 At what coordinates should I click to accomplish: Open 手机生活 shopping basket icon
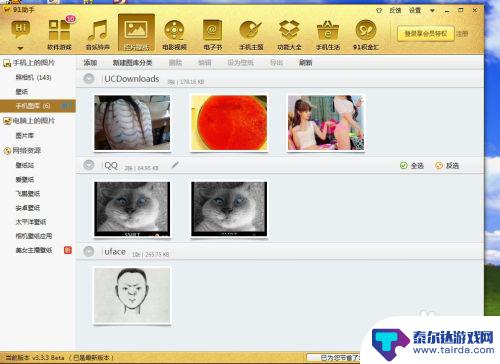click(328, 34)
